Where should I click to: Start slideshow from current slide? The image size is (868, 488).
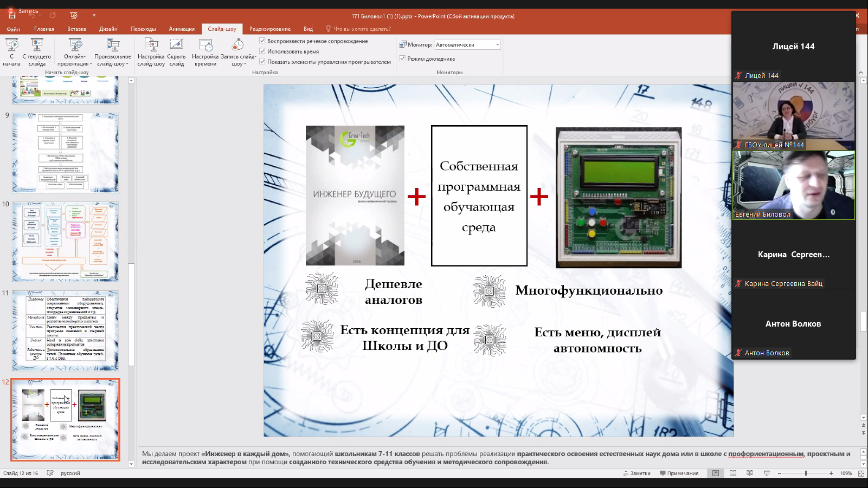pyautogui.click(x=37, y=52)
